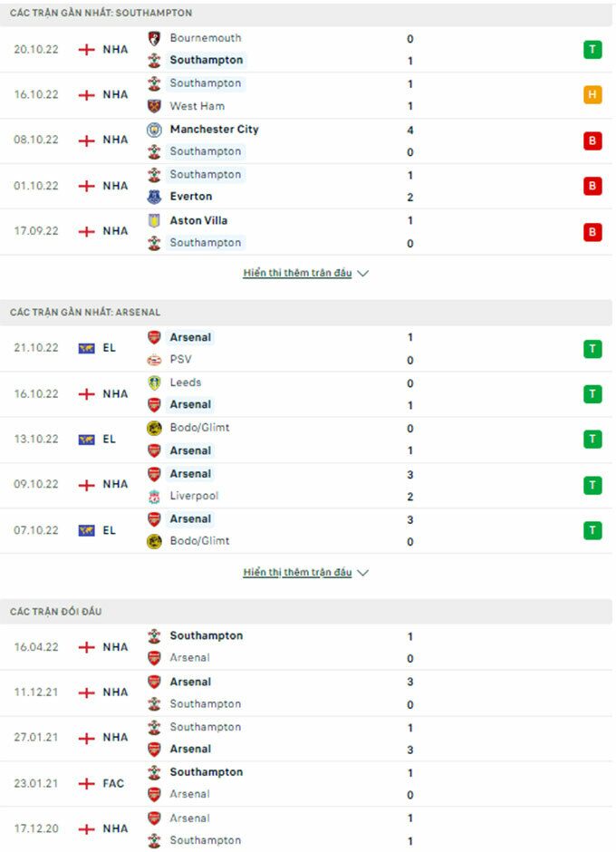Image resolution: width=616 pixels, height=852 pixels.
Task: Click the Europa League icon for PSV match
Action: pos(87,348)
